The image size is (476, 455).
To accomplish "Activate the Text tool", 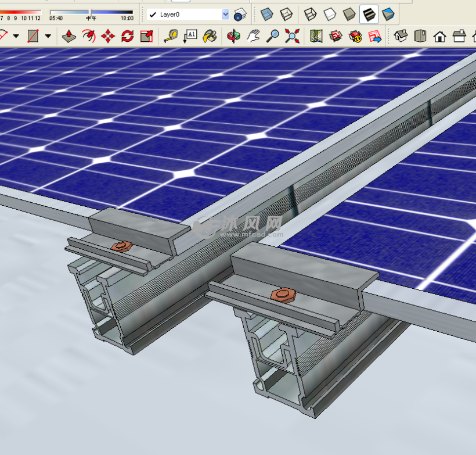I will click(192, 36).
